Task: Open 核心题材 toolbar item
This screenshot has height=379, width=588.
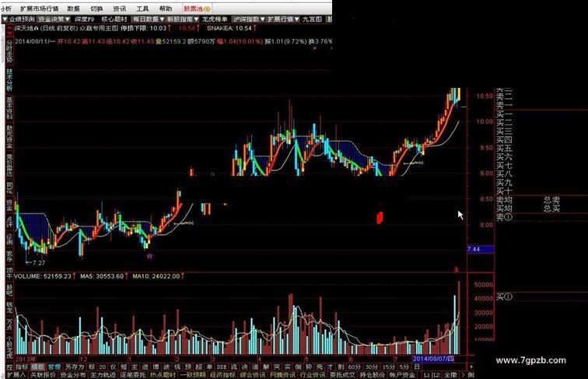Action: click(x=114, y=19)
